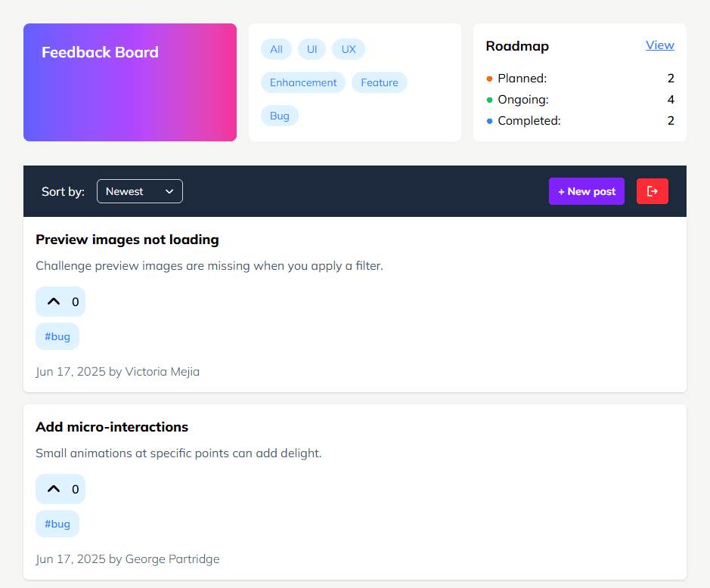
Task: Toggle the UX filter pill
Action: click(348, 49)
